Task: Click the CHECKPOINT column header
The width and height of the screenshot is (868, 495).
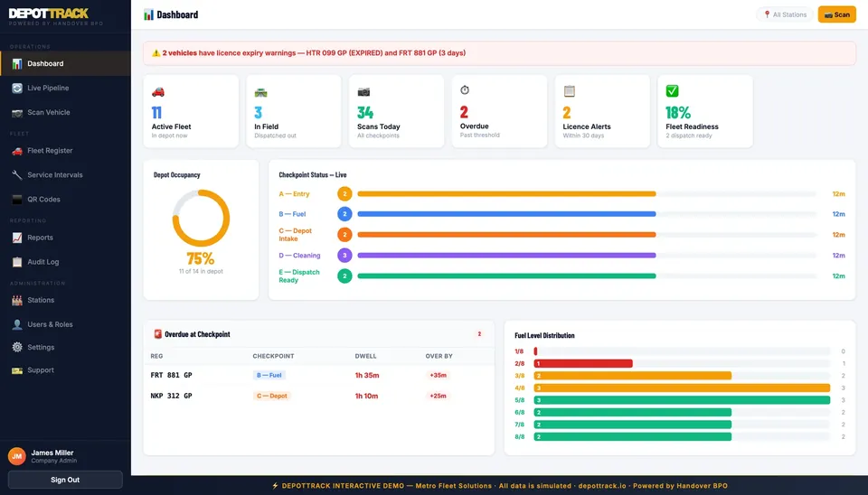Action: [x=273, y=356]
